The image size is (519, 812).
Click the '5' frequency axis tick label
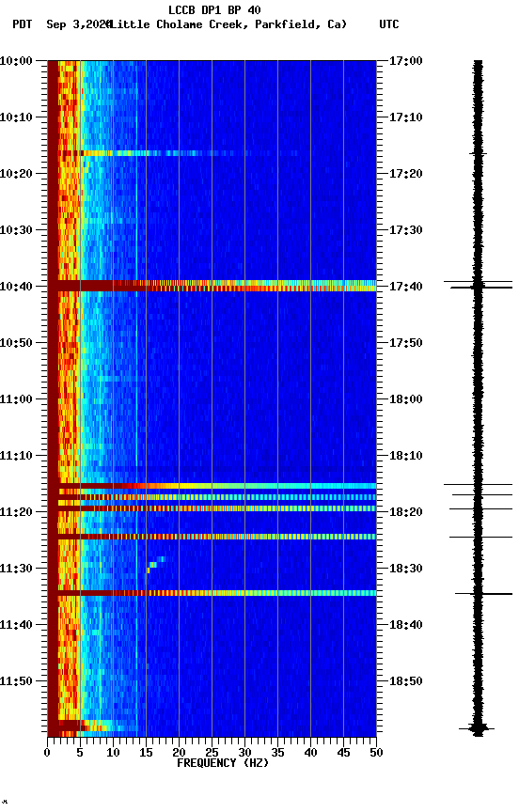(x=80, y=754)
